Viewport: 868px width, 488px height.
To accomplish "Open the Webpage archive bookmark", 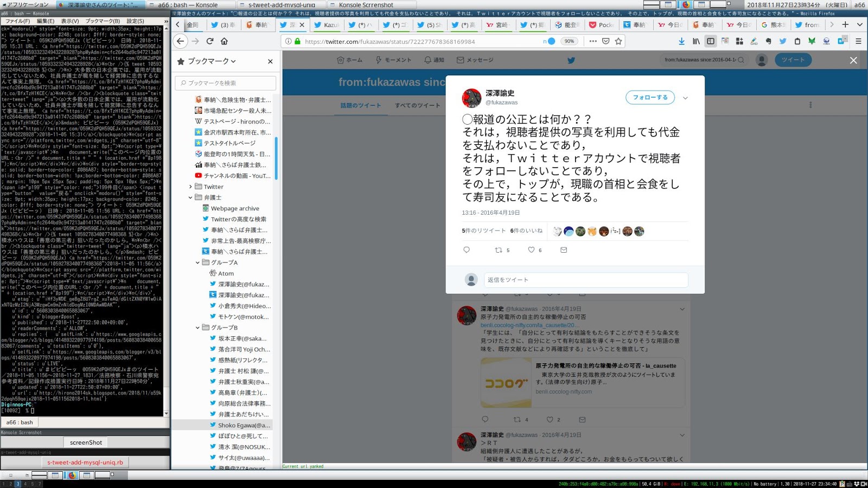I will click(230, 208).
